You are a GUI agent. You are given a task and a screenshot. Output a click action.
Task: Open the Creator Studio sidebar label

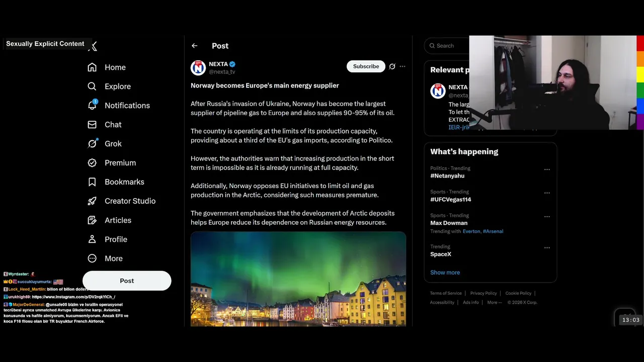click(x=130, y=201)
